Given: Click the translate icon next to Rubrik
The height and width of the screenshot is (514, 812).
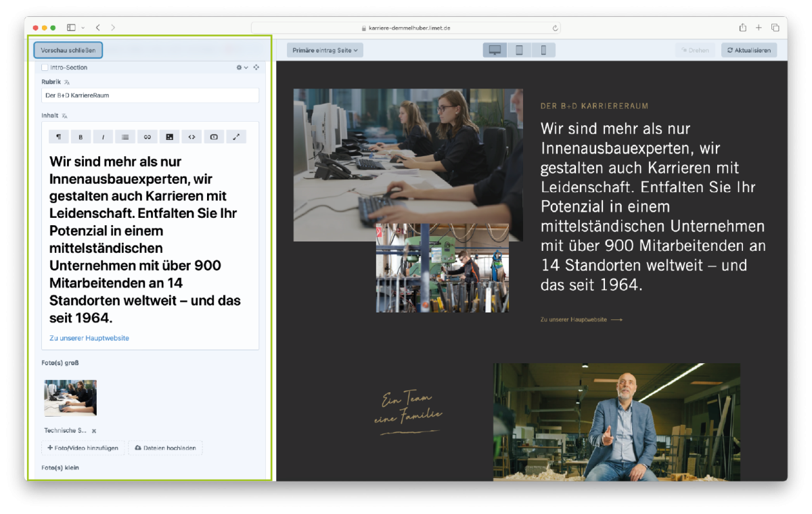Looking at the screenshot, I should click(67, 82).
